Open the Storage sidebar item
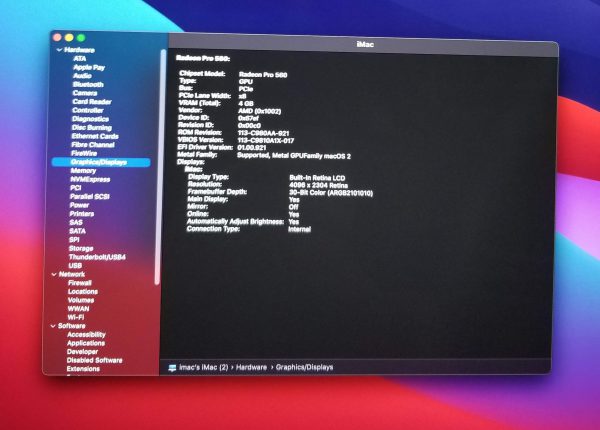 (x=82, y=247)
